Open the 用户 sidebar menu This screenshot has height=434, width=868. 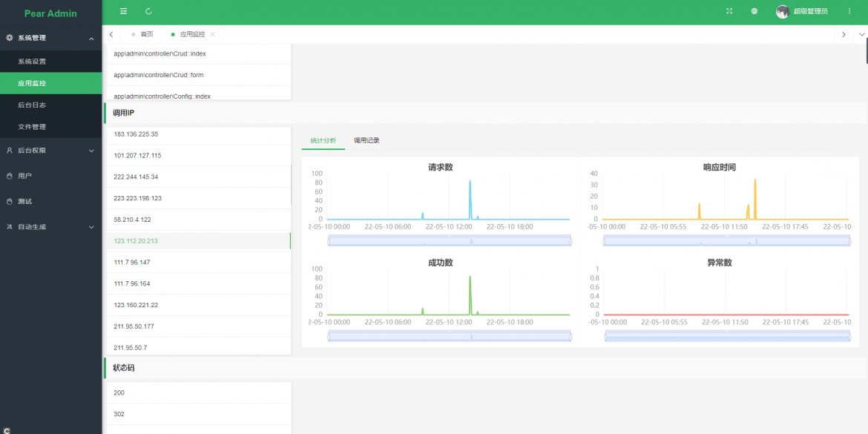(x=51, y=176)
